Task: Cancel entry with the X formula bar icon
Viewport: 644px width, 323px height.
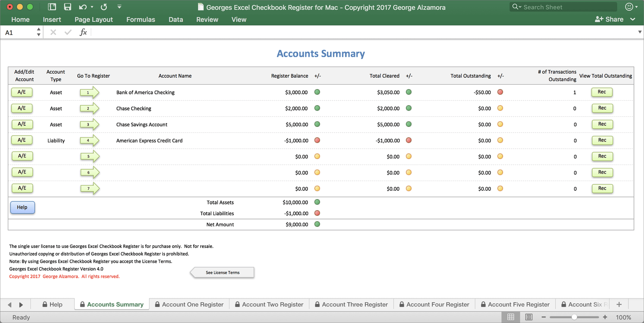Action: pyautogui.click(x=53, y=32)
